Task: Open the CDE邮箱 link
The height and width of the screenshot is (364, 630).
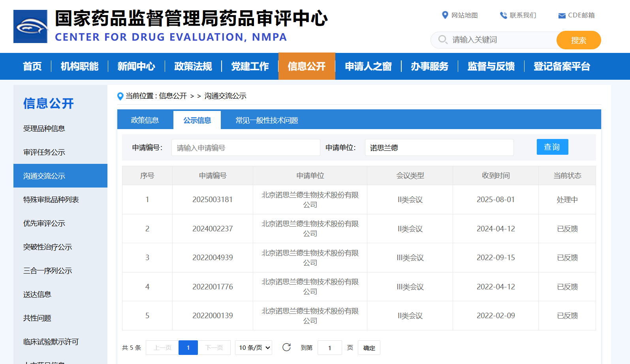Action: coord(581,15)
